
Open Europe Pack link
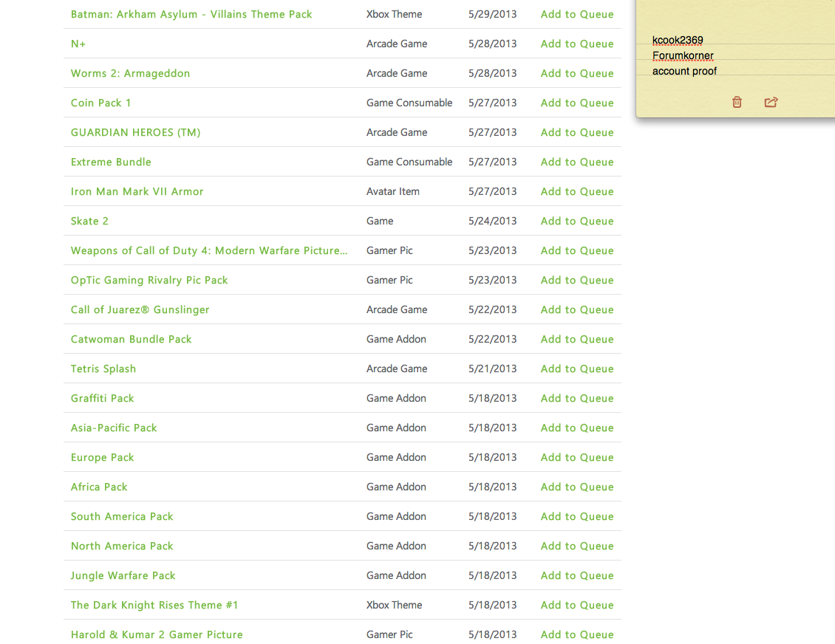pyautogui.click(x=102, y=457)
